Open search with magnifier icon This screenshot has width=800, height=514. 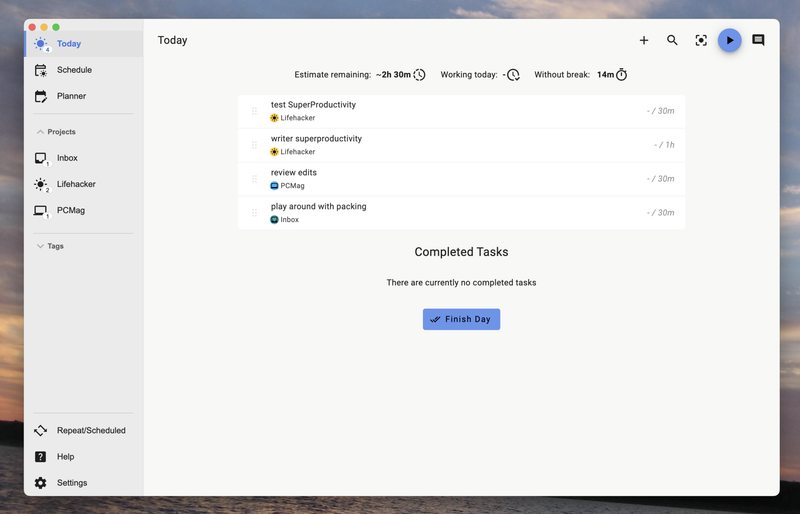pos(672,41)
